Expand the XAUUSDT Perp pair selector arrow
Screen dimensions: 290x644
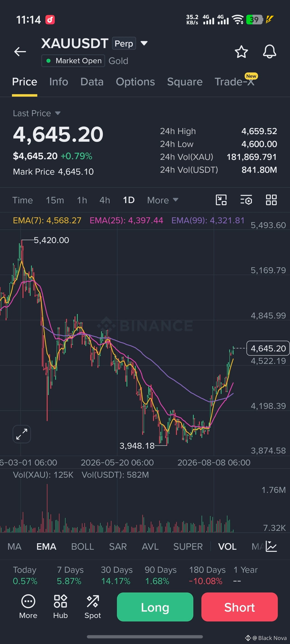pyautogui.click(x=144, y=43)
